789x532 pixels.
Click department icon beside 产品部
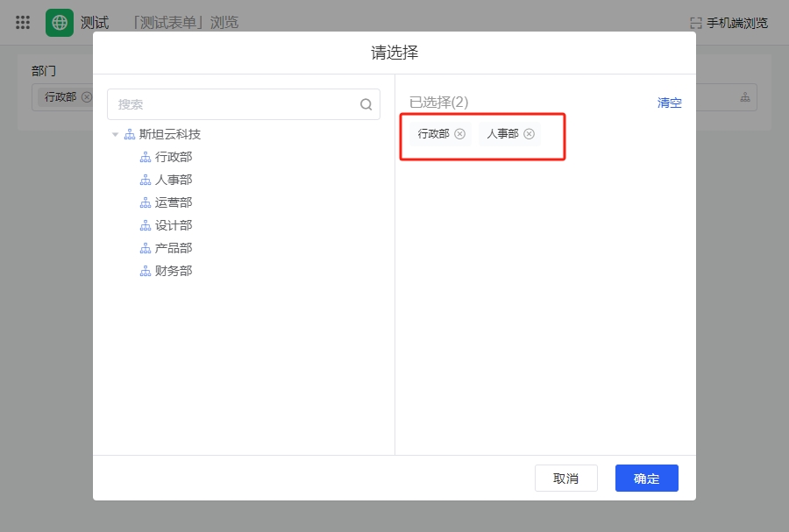pyautogui.click(x=146, y=248)
